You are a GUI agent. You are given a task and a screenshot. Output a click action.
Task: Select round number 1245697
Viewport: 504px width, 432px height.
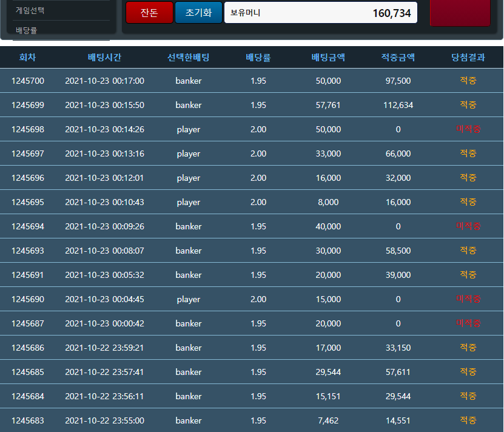tap(28, 154)
